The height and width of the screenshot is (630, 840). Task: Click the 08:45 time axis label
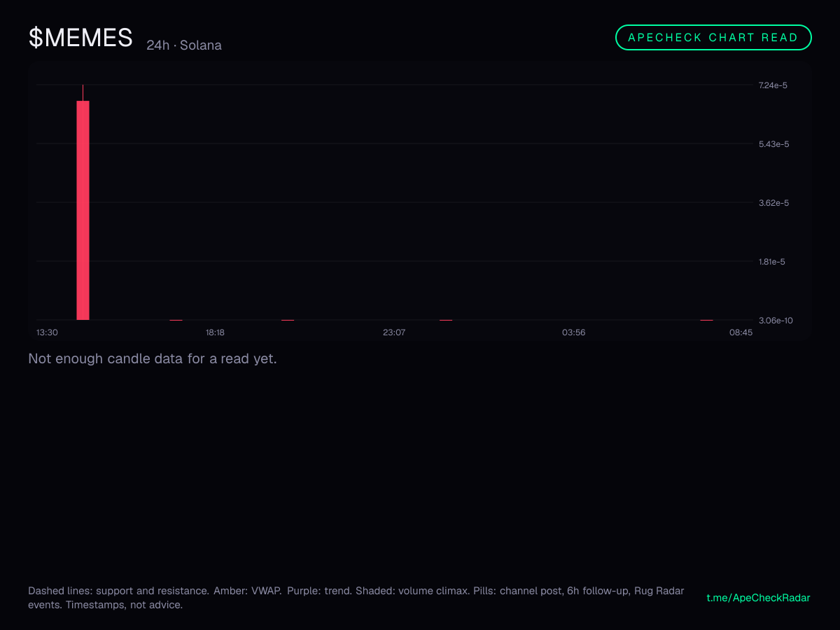(741, 332)
